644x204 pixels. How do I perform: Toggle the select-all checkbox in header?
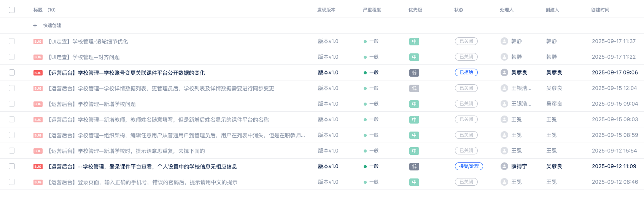tap(12, 10)
